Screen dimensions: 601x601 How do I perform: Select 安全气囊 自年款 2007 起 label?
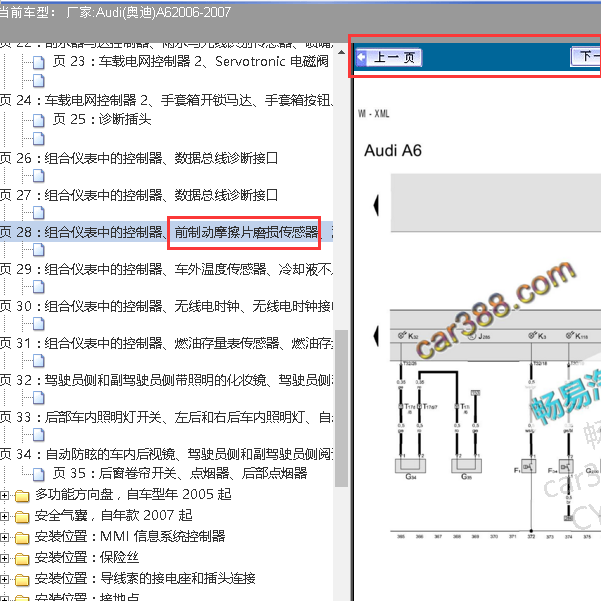pos(113,516)
